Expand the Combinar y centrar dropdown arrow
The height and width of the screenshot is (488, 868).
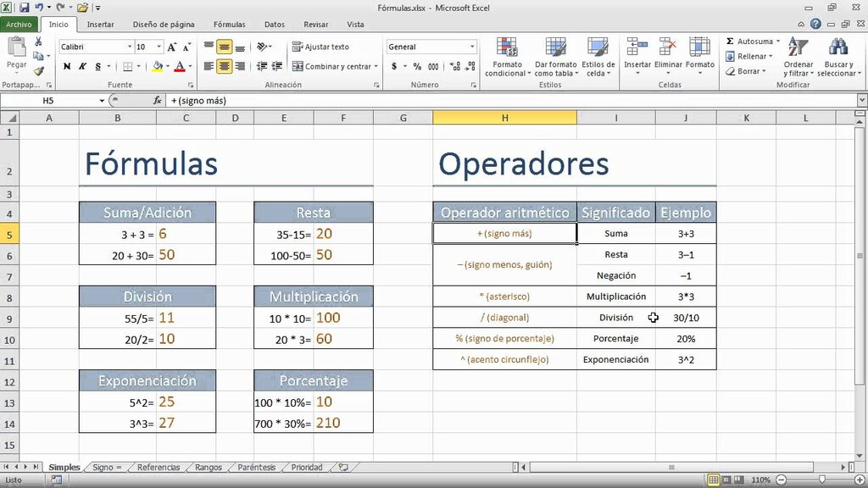click(x=376, y=66)
